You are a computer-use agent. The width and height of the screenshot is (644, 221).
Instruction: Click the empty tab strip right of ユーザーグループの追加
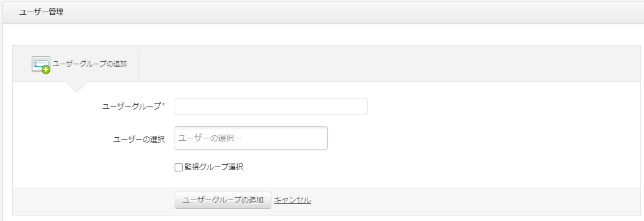(x=389, y=64)
